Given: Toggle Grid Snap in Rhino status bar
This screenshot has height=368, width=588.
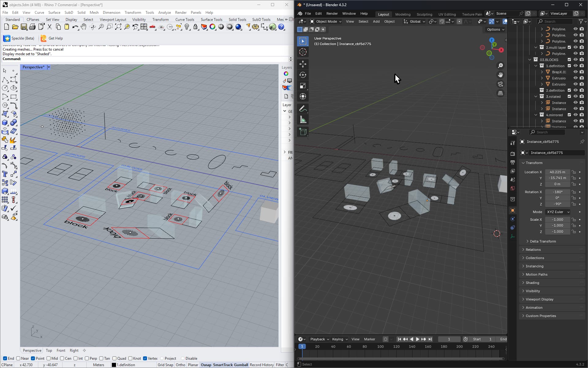Looking at the screenshot, I should 165,365.
